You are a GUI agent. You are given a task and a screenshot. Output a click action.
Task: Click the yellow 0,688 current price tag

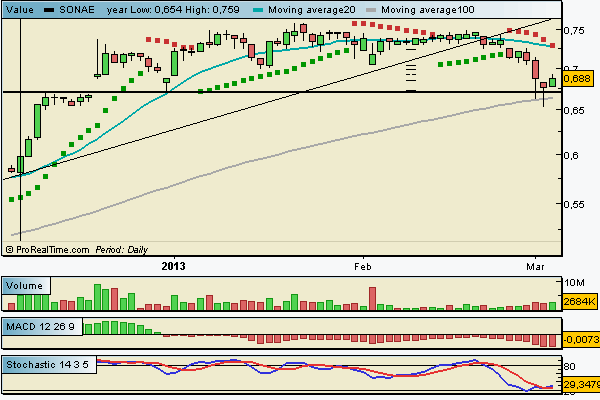coord(577,78)
